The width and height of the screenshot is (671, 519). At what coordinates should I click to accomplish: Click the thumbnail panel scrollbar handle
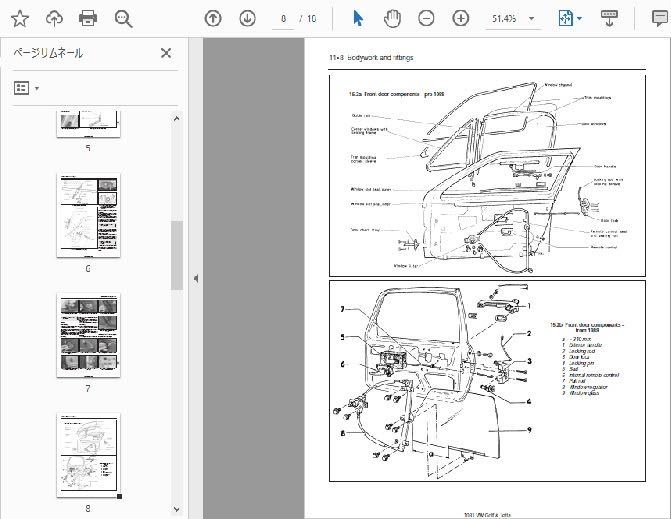[177, 255]
